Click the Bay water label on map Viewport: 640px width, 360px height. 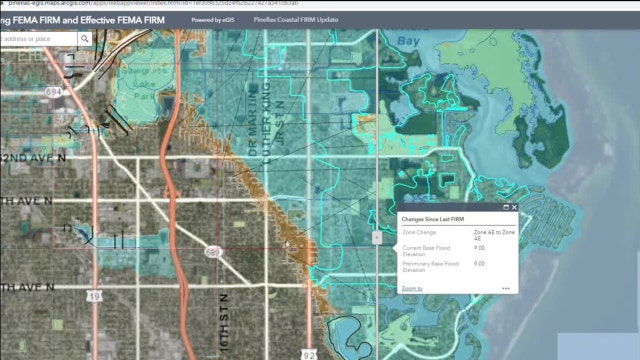pyautogui.click(x=409, y=40)
